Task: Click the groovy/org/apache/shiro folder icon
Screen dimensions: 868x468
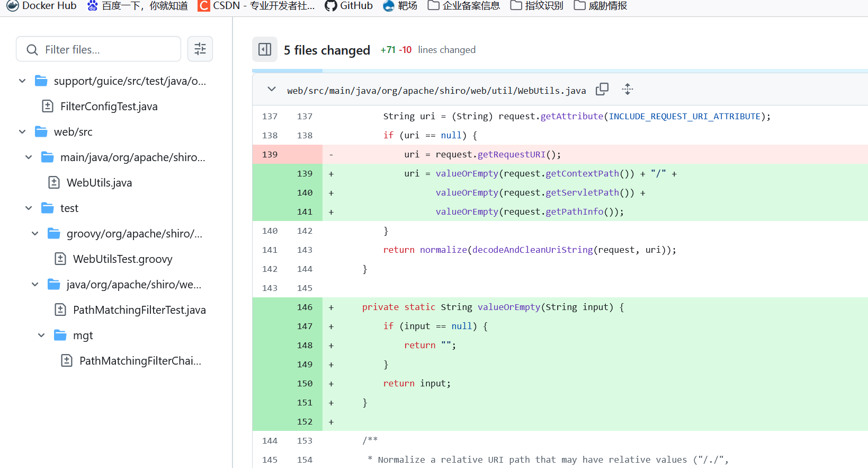Action: [54, 233]
